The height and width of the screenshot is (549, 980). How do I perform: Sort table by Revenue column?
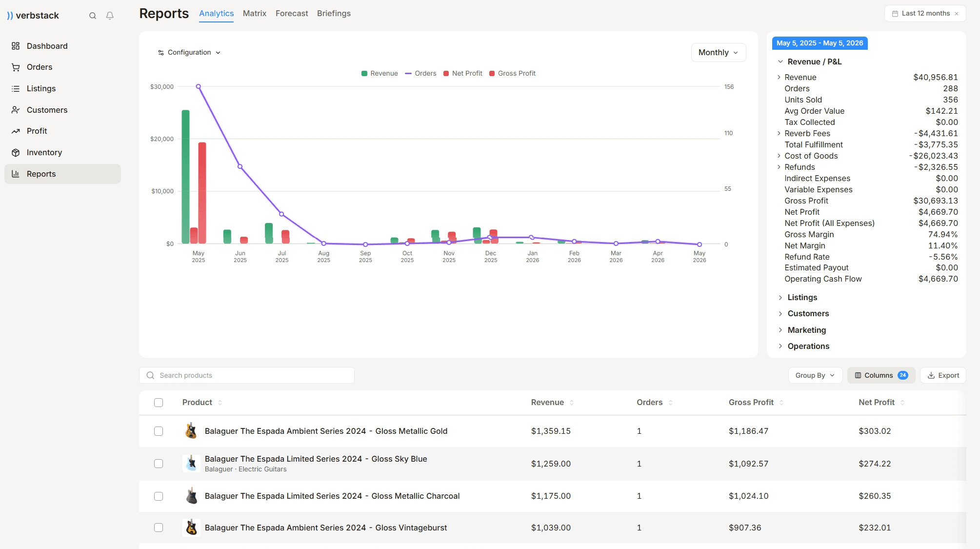pyautogui.click(x=552, y=403)
